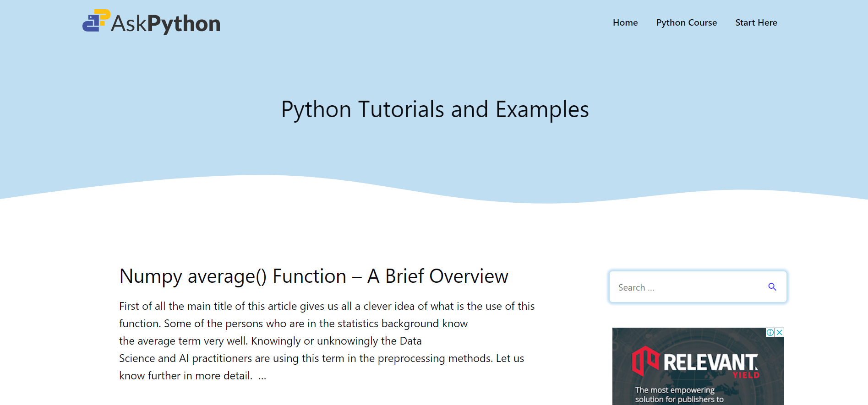Click the red Relevant Yield logo icon
Image resolution: width=868 pixels, height=405 pixels.
645,361
